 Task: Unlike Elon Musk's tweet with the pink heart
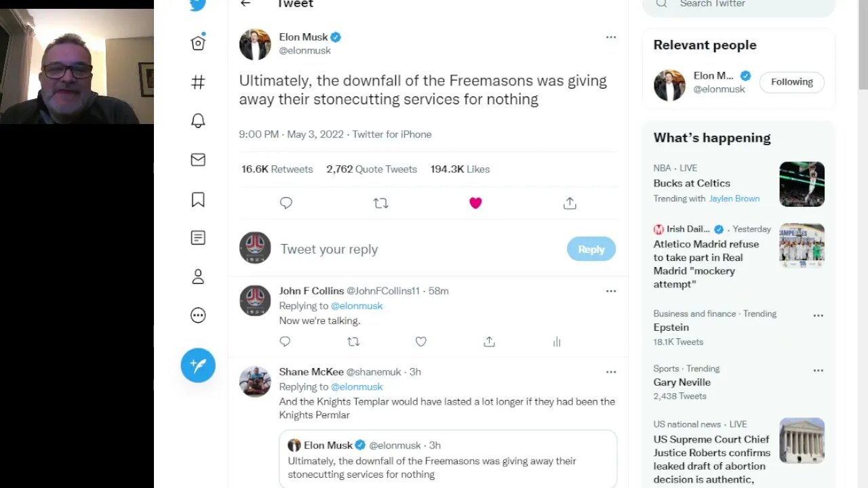[x=475, y=203]
